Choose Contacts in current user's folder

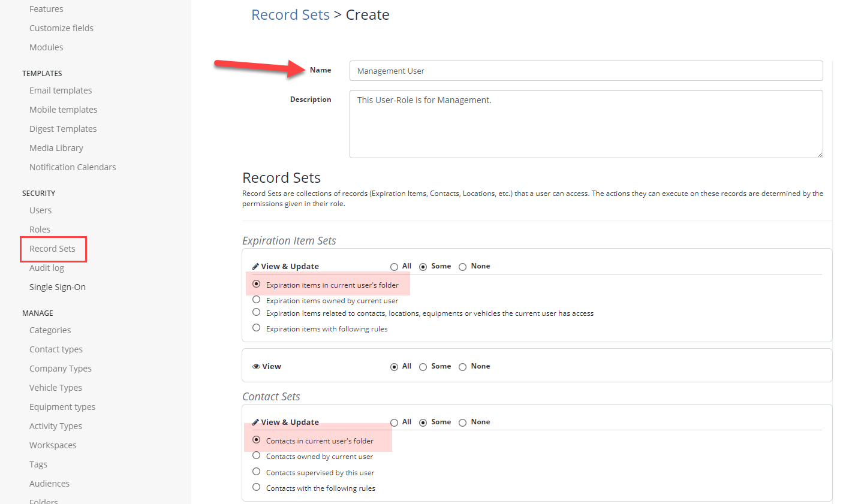(256, 440)
